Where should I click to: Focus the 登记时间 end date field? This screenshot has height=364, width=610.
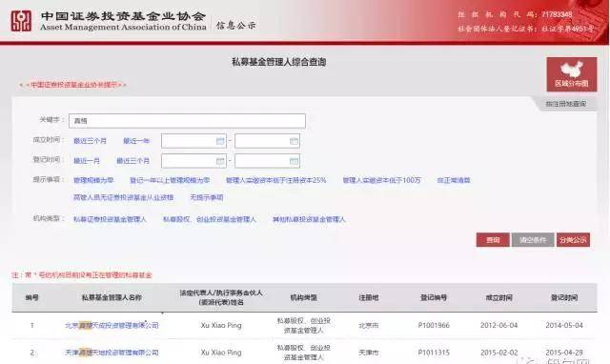coord(267,161)
